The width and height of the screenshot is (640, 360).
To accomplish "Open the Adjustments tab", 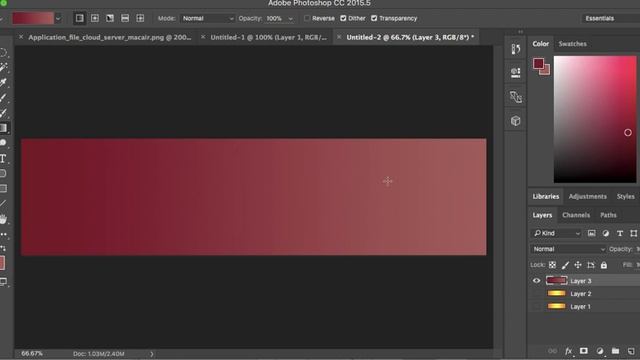I will pos(587,196).
